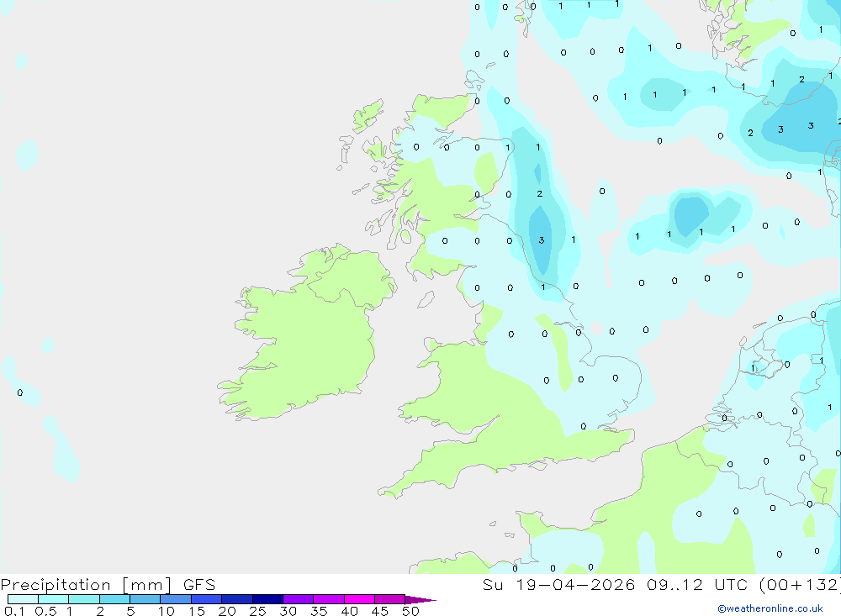Click the over-50 arrow tip of colour scale
This screenshot has width=841, height=616.
tap(420, 600)
